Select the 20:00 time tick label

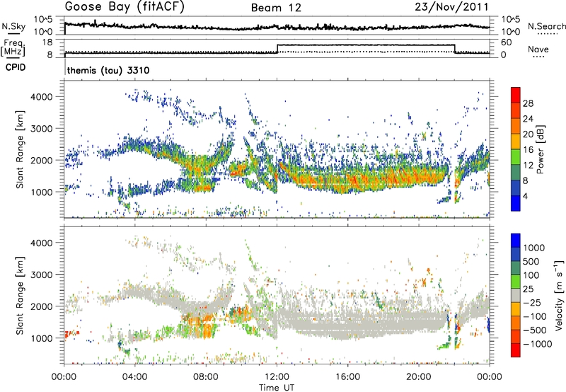(x=419, y=377)
